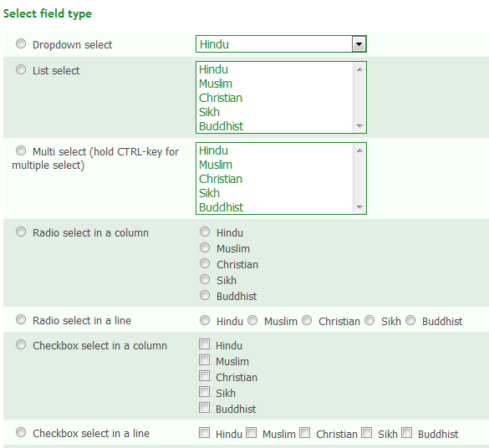The image size is (489, 448).
Task: Select Muslim in the List select box
Action: (276, 84)
